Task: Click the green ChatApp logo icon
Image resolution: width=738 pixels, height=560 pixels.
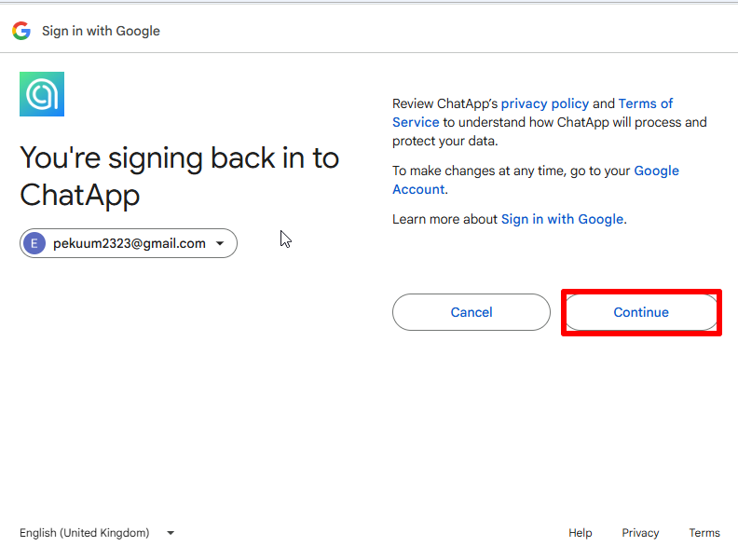Action: (42, 94)
